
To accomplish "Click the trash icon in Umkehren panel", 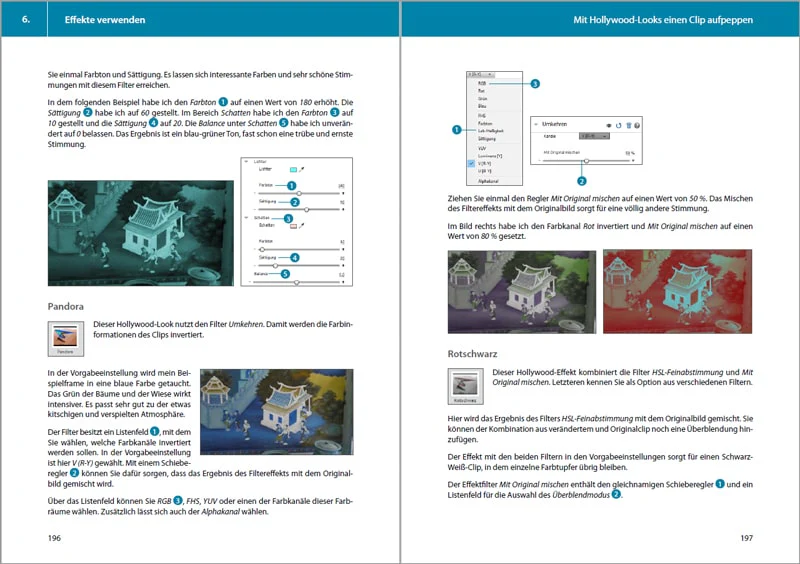I will click(x=629, y=126).
